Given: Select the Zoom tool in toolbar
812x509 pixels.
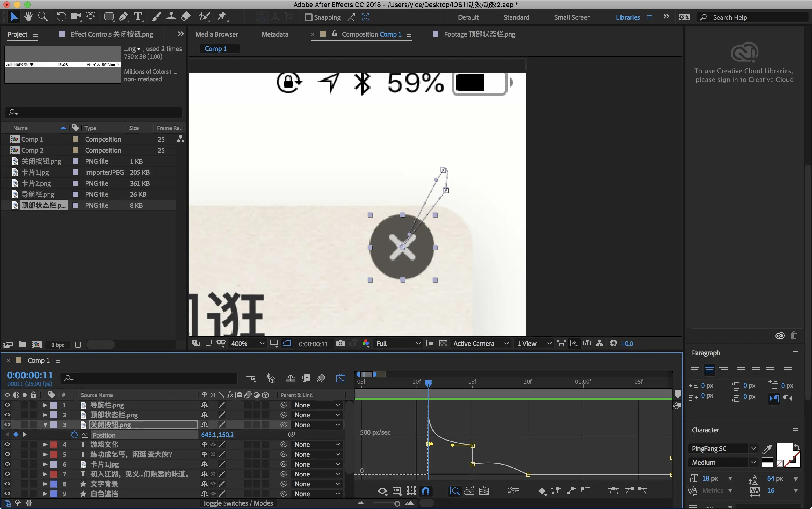Looking at the screenshot, I should coord(43,17).
